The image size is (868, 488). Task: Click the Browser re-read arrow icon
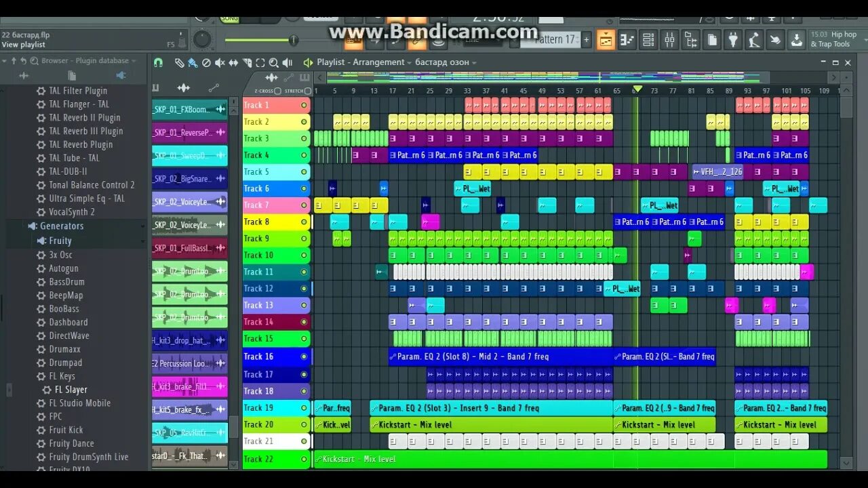point(23,61)
